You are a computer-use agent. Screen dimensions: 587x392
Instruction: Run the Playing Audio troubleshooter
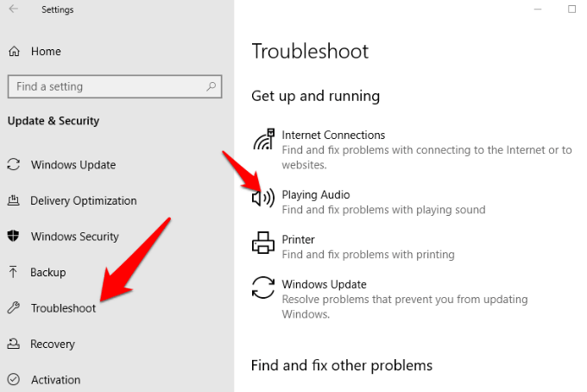[x=316, y=195]
